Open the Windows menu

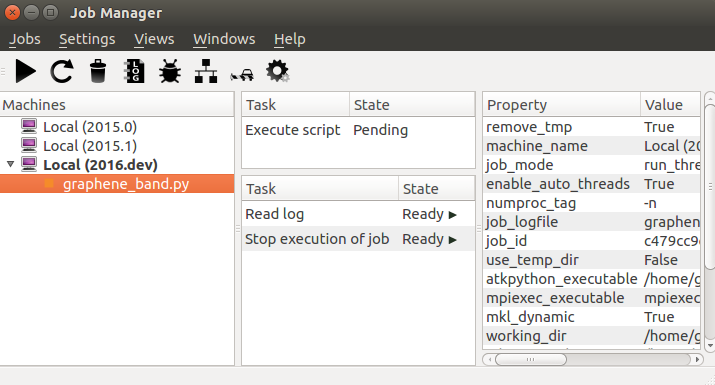[224, 39]
